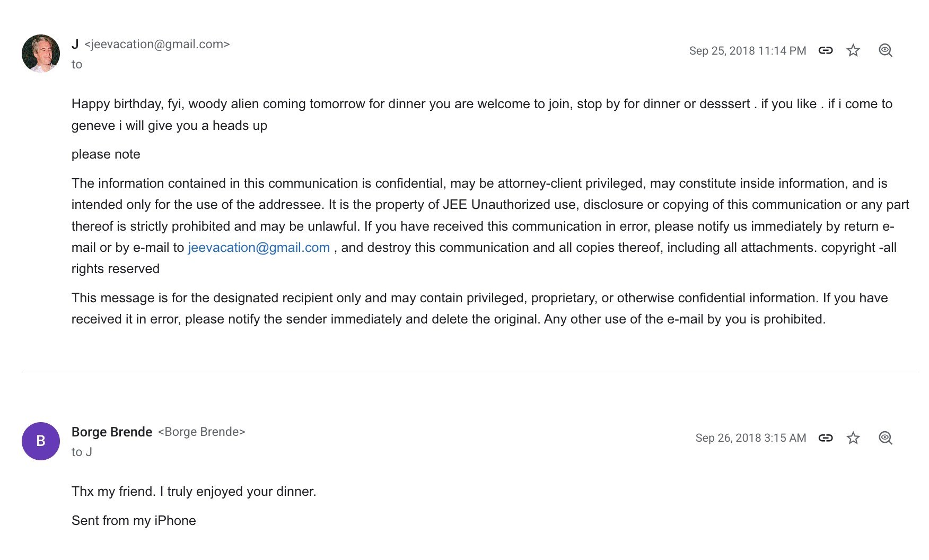Click 'Sent from my iPhone' signature line

[x=134, y=521]
